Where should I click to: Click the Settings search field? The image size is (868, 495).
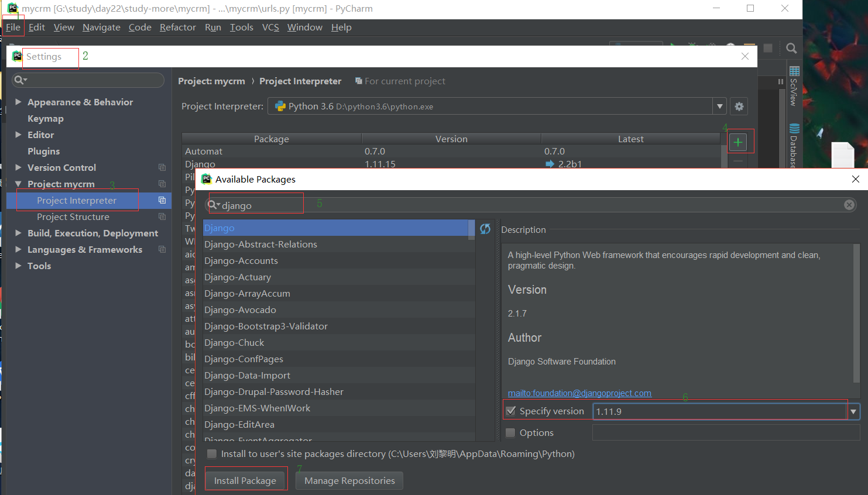88,80
